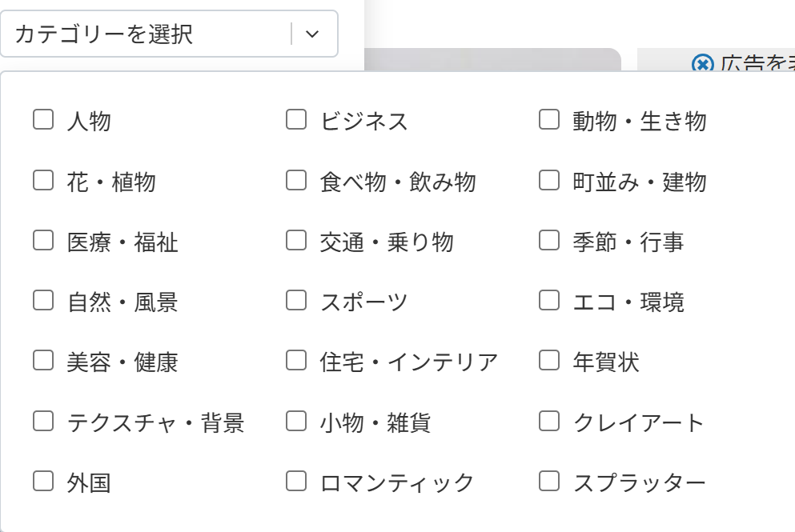Check the 食べ物・飲み物 checkbox
795x532 pixels.
click(x=296, y=180)
